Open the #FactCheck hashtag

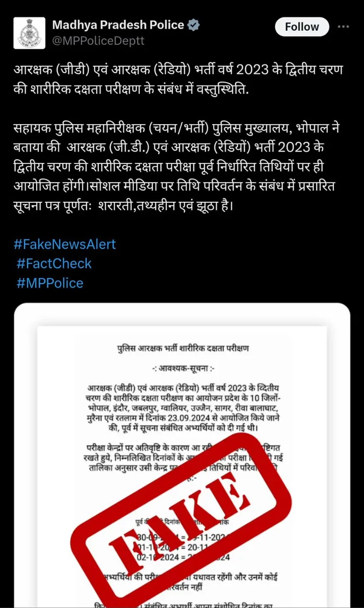(x=54, y=264)
